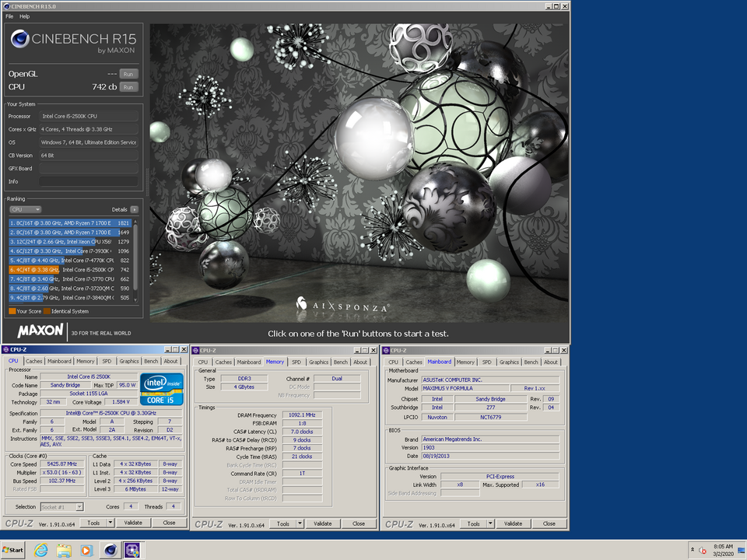Select the orange ranking row, Core i5-2500K

(x=70, y=270)
